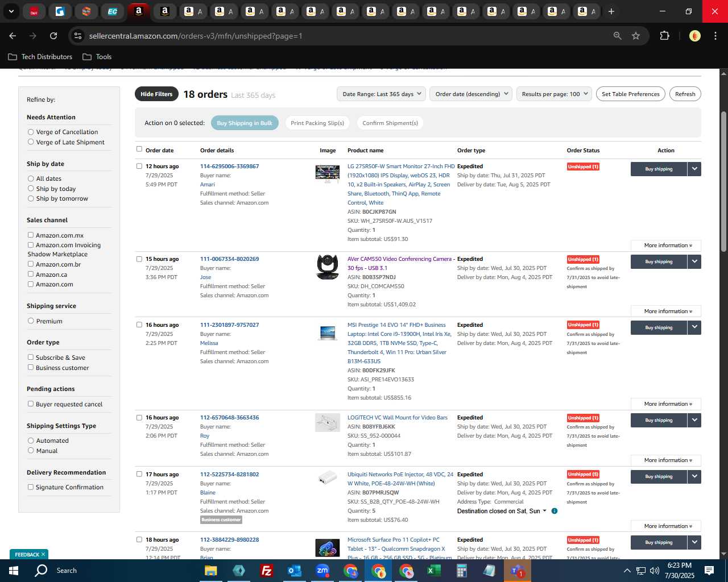Switch to the last Amazon browser tab
This screenshot has width=728, height=582.
pos(586,11)
